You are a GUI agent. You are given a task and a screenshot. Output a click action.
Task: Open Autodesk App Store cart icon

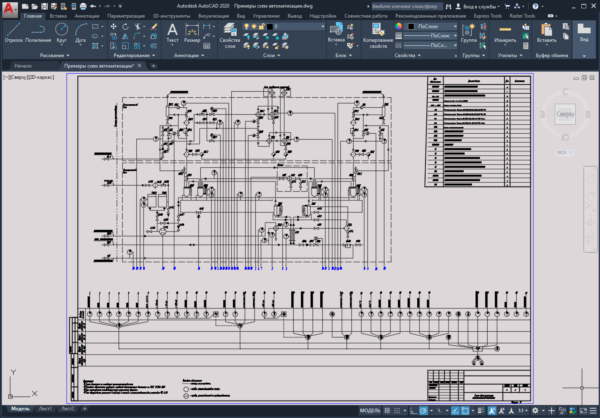point(507,7)
